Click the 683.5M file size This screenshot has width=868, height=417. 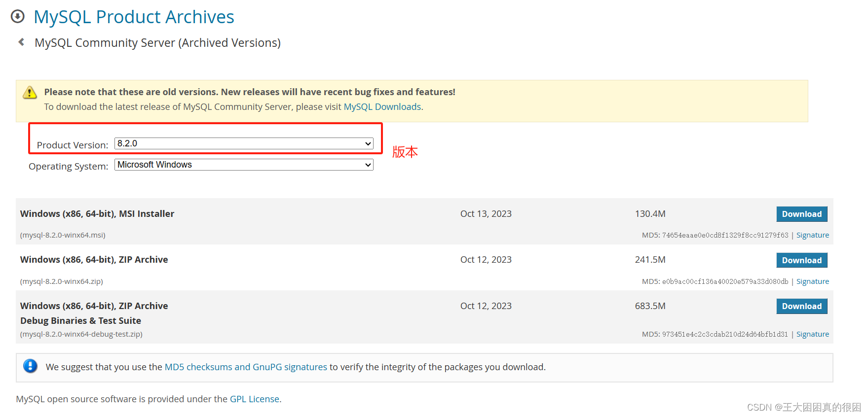point(650,306)
